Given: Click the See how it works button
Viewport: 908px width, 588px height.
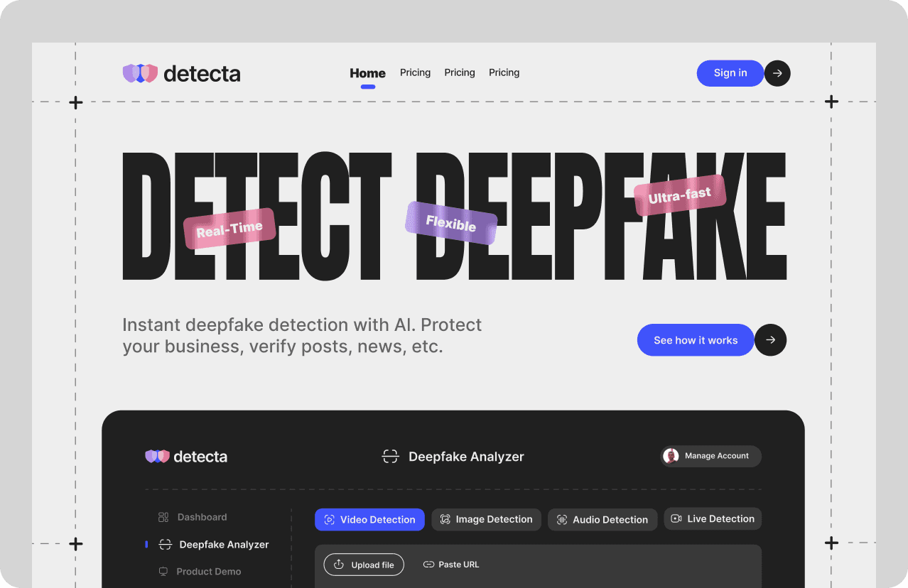Looking at the screenshot, I should [x=696, y=340].
